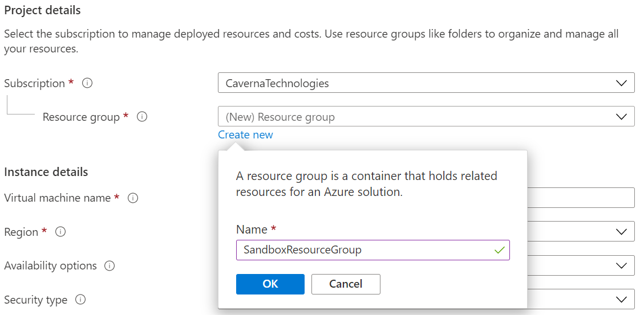Click the Resource group info icon
The width and height of the screenshot is (644, 315).
pos(143,117)
